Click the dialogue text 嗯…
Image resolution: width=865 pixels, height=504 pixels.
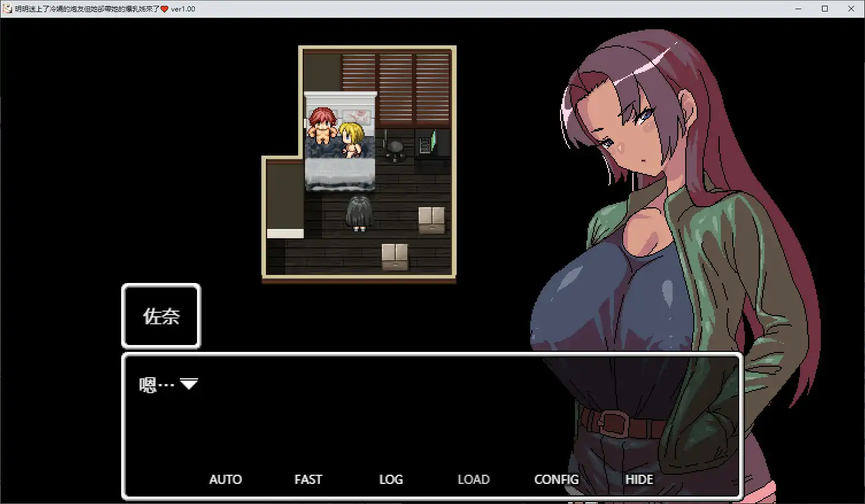pos(156,384)
